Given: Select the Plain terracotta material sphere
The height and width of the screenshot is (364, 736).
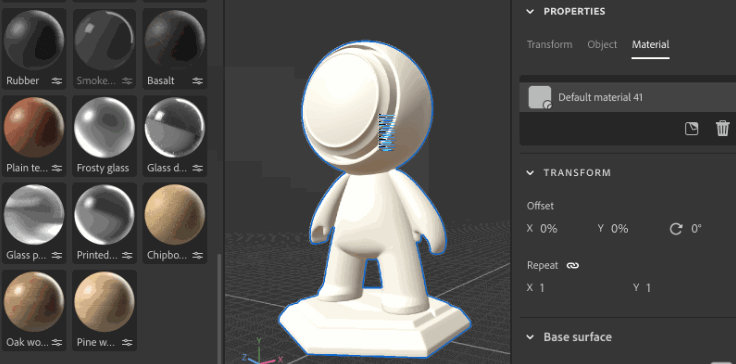Looking at the screenshot, I should [34, 127].
